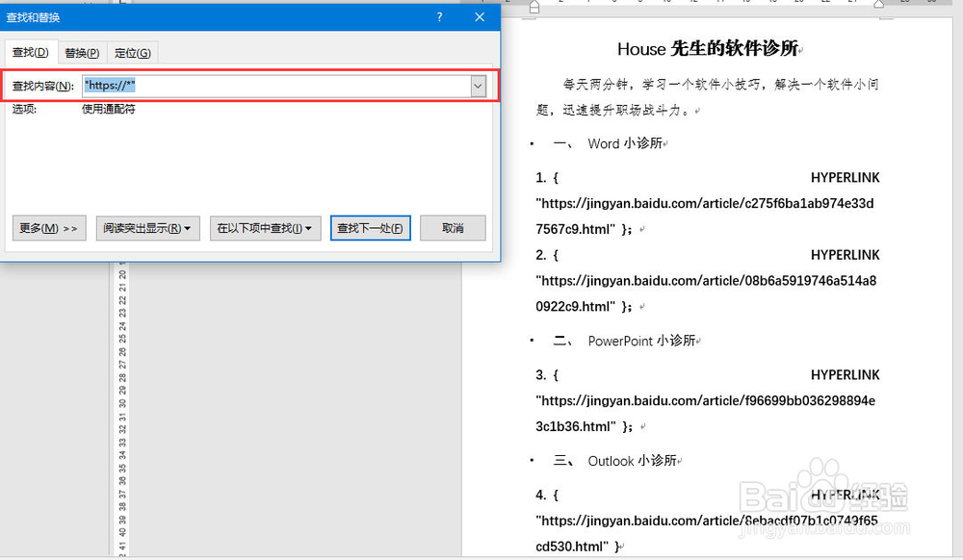This screenshot has height=560, width=963.
Task: Click the heading 三、 Outlook 小诊所
Action: coord(615,461)
